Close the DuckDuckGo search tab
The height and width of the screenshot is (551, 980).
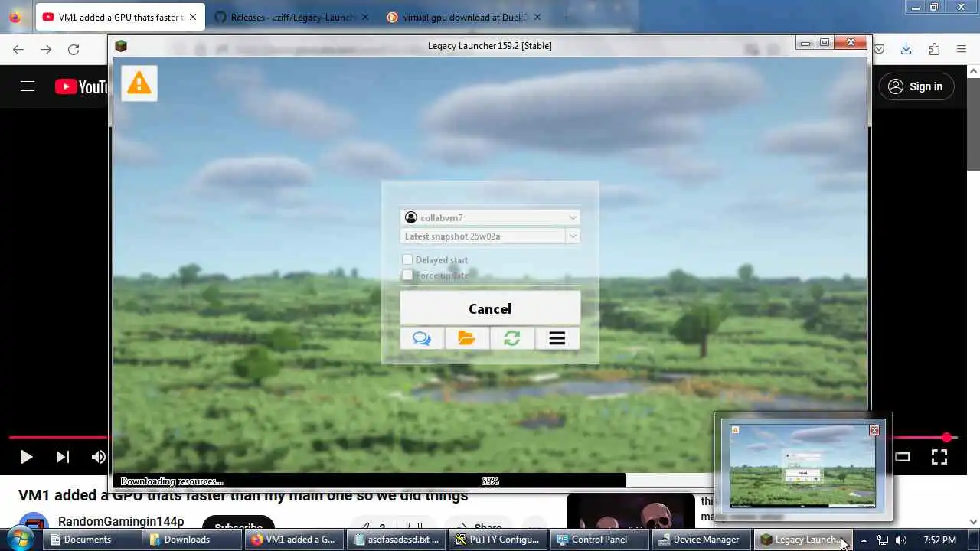537,17
